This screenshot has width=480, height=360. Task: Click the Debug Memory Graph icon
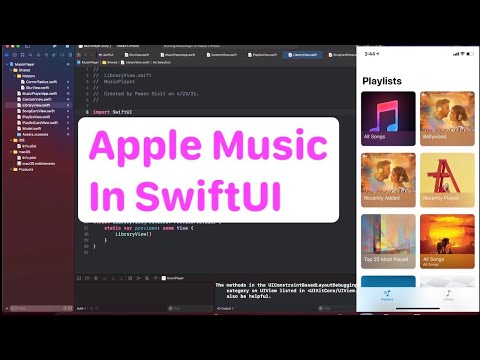coord(138,278)
